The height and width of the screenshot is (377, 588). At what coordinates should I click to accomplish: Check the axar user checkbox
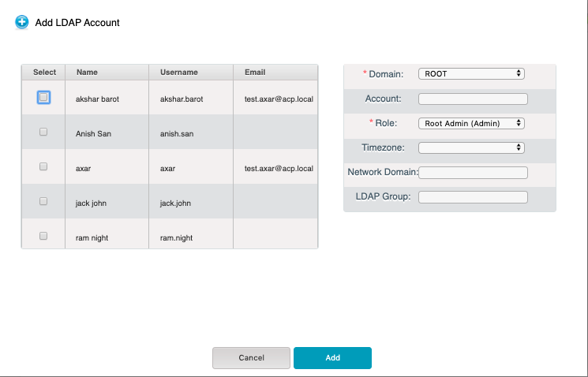43,166
